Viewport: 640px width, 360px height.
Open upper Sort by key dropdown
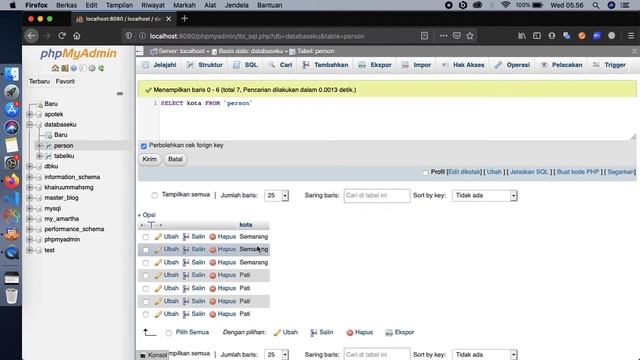(x=484, y=196)
